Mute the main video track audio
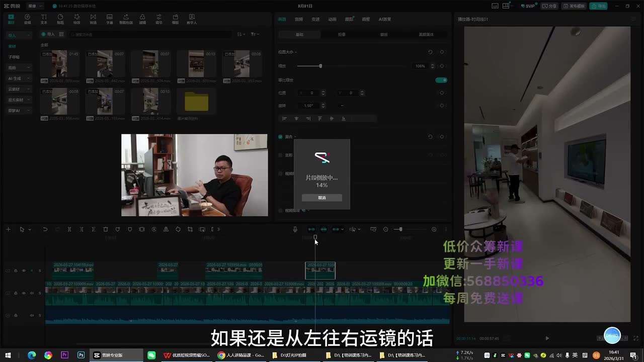Screen dimensions: 644x362 [x=32, y=293]
